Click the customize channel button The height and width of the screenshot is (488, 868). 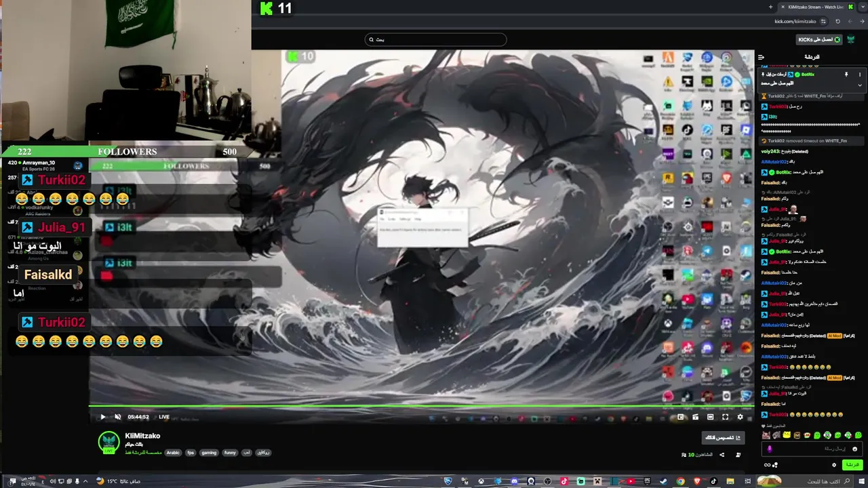[x=723, y=438]
